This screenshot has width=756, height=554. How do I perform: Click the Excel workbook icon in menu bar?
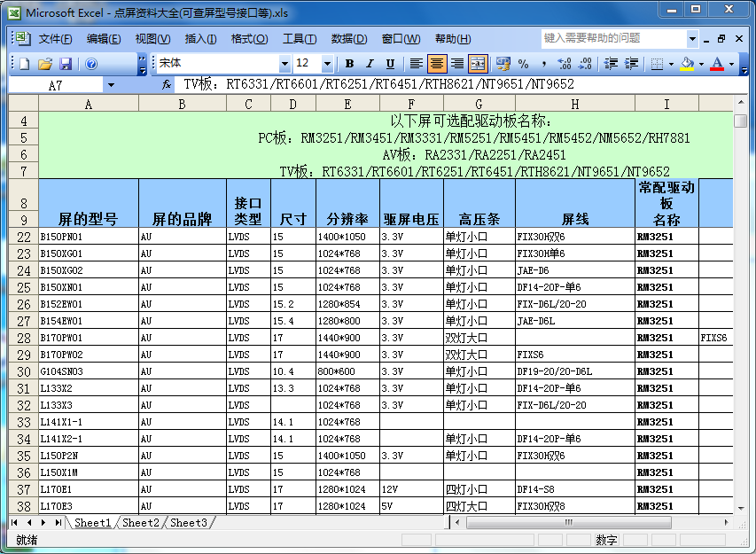tap(21, 38)
